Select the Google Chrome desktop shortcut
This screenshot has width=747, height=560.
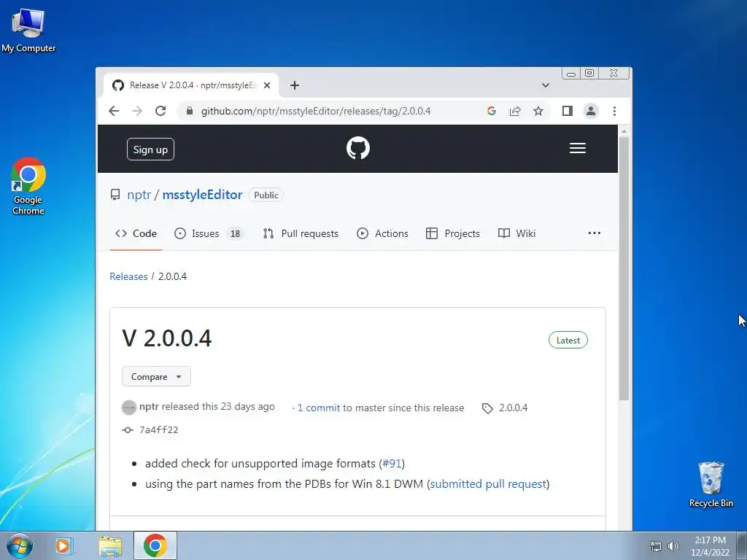point(28,186)
